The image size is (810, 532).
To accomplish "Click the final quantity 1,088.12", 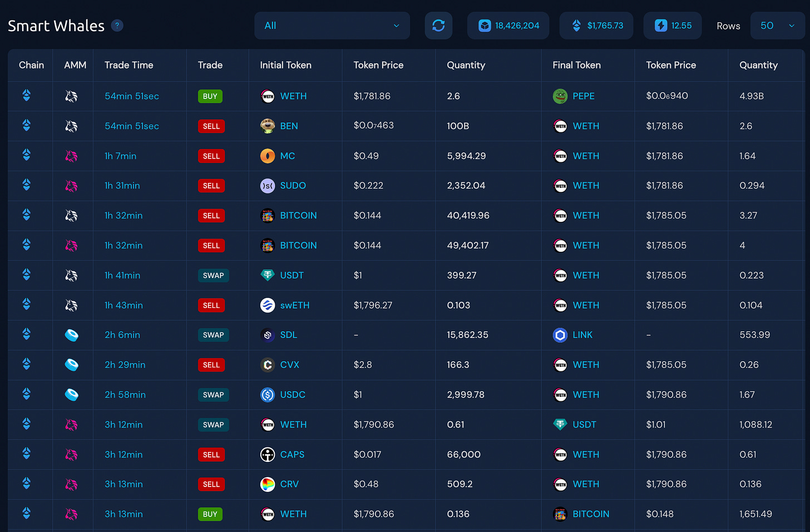I will click(755, 425).
